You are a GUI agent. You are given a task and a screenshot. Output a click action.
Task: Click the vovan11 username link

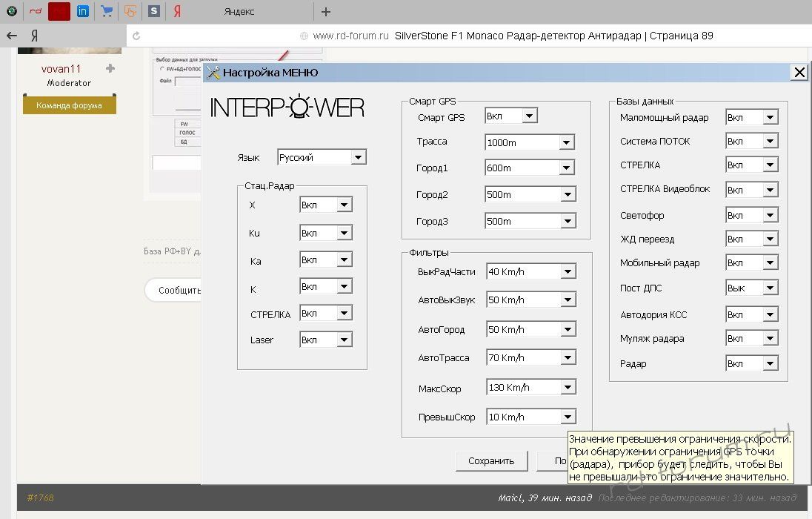tap(61, 68)
